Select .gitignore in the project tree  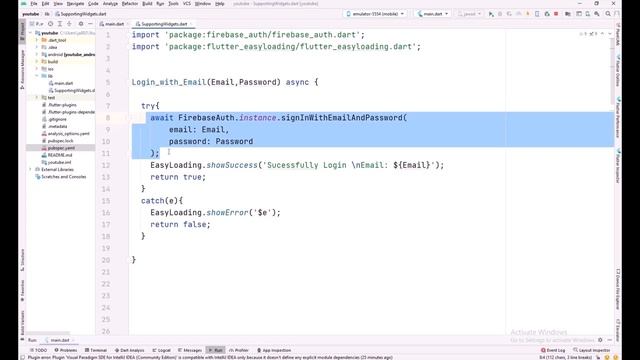click(x=54, y=119)
